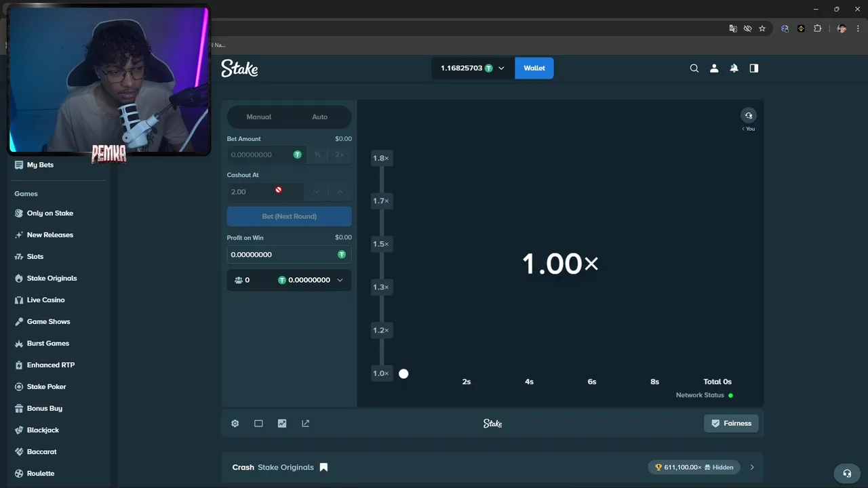
Task: Open the Fairness dialog
Action: (731, 424)
